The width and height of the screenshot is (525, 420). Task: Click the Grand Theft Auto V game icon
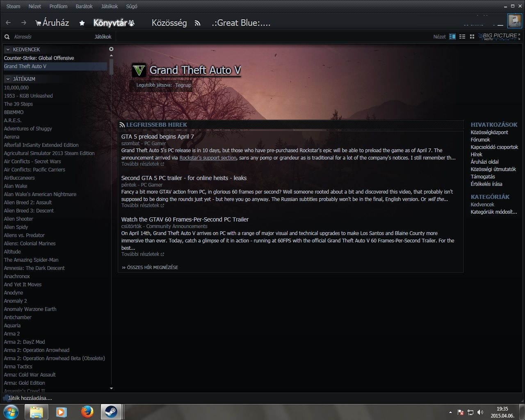(139, 71)
